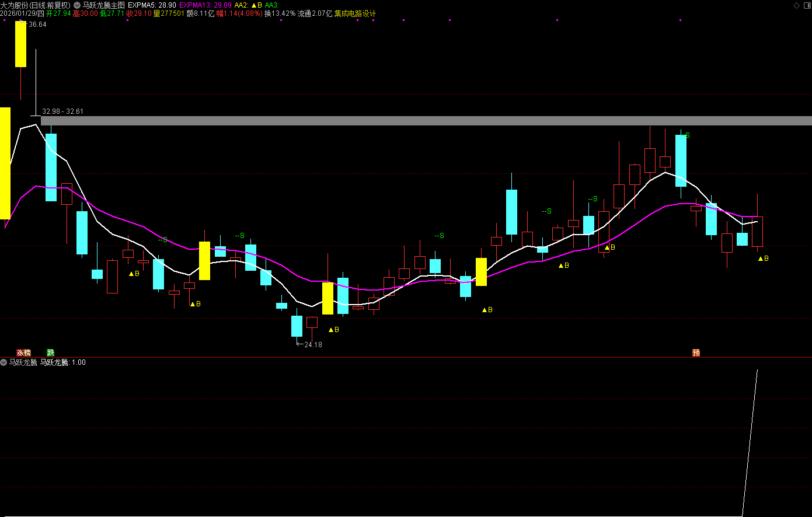Toggle the side panel icon at top right

pyautogui.click(x=806, y=5)
